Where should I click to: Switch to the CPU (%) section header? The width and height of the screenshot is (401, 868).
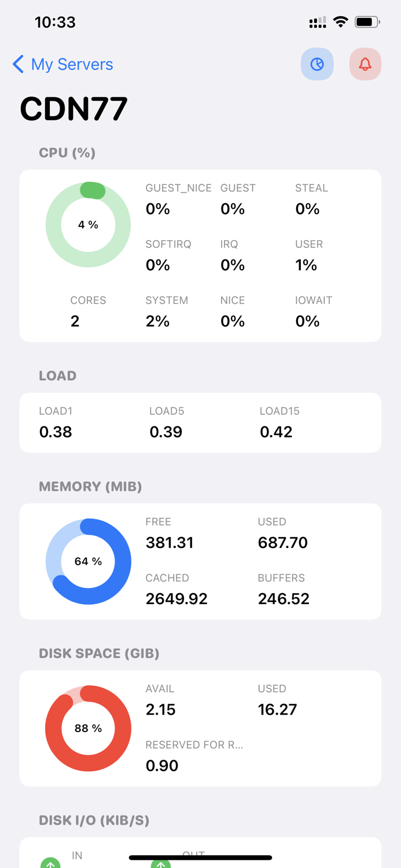tap(67, 153)
